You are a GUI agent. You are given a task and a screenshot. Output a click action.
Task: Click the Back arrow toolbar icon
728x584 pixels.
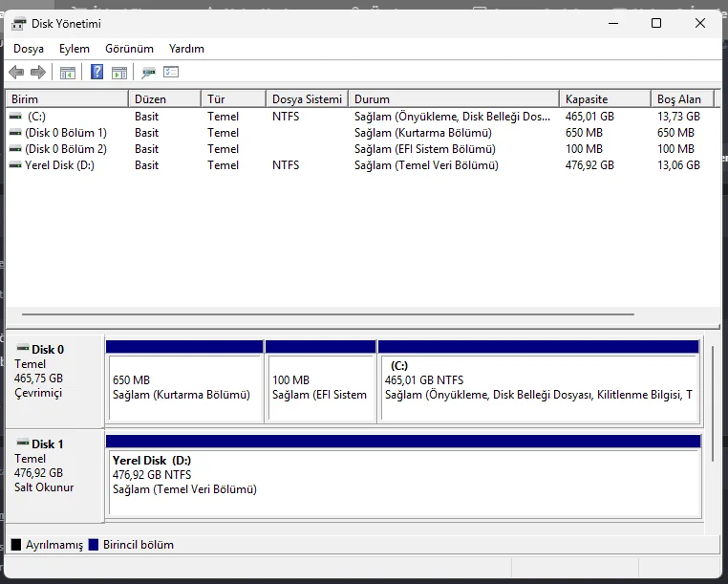click(x=16, y=73)
